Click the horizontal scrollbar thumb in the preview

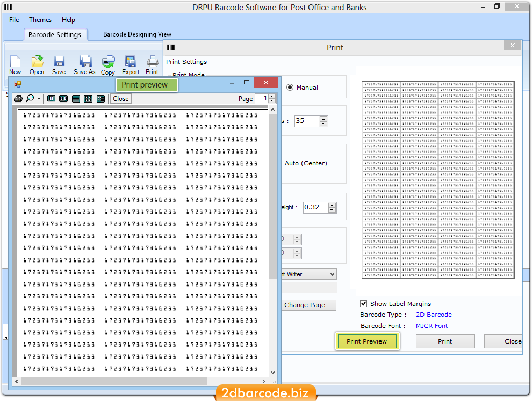[114, 381]
